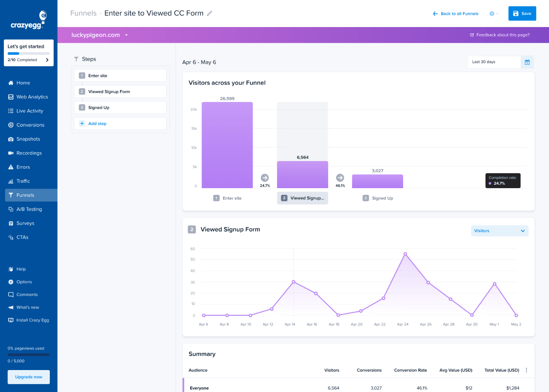Go to Traffic analytics
The height and width of the screenshot is (392, 549).
click(23, 181)
